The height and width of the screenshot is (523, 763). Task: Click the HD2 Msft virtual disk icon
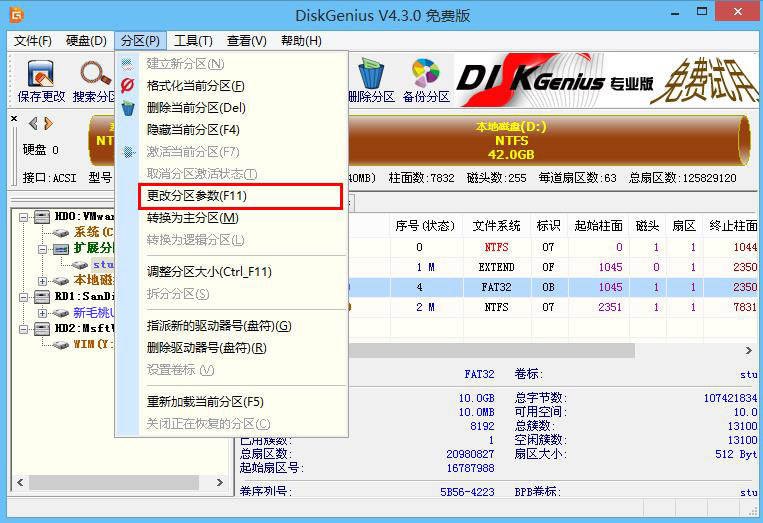(x=42, y=329)
